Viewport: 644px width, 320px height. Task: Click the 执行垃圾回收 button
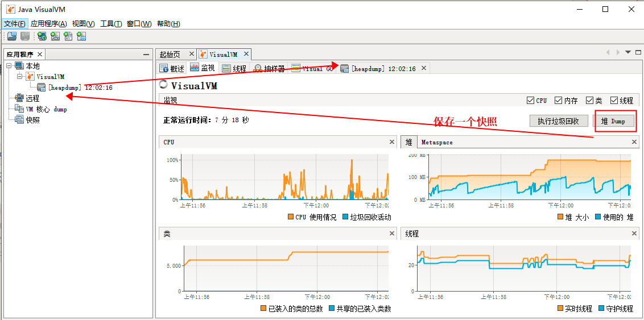click(x=558, y=121)
